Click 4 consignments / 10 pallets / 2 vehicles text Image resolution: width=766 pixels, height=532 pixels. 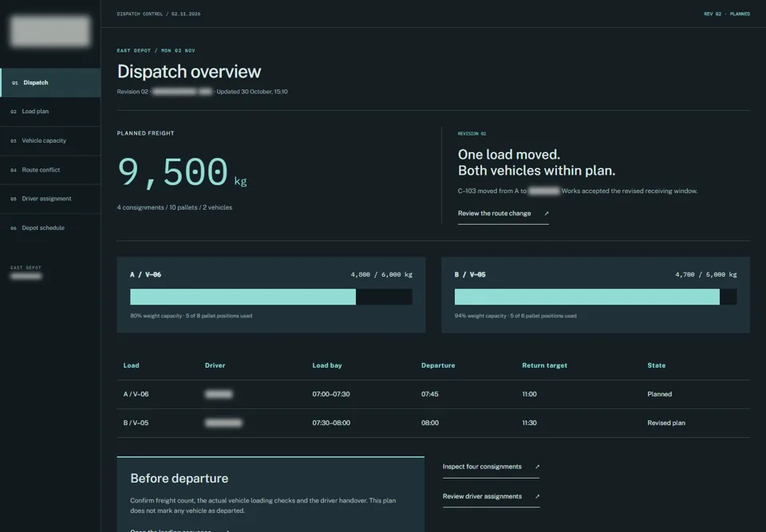pos(175,207)
